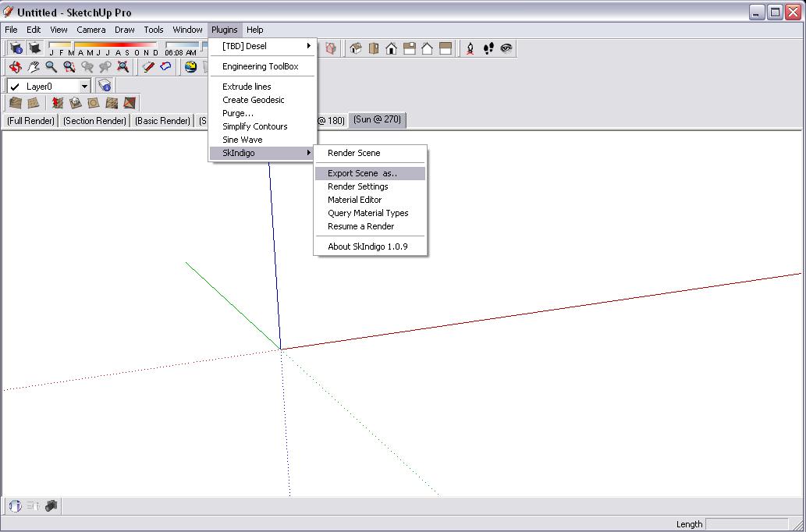The image size is (806, 532).
Task: Click the Google Earth globe icon
Action: click(190, 66)
